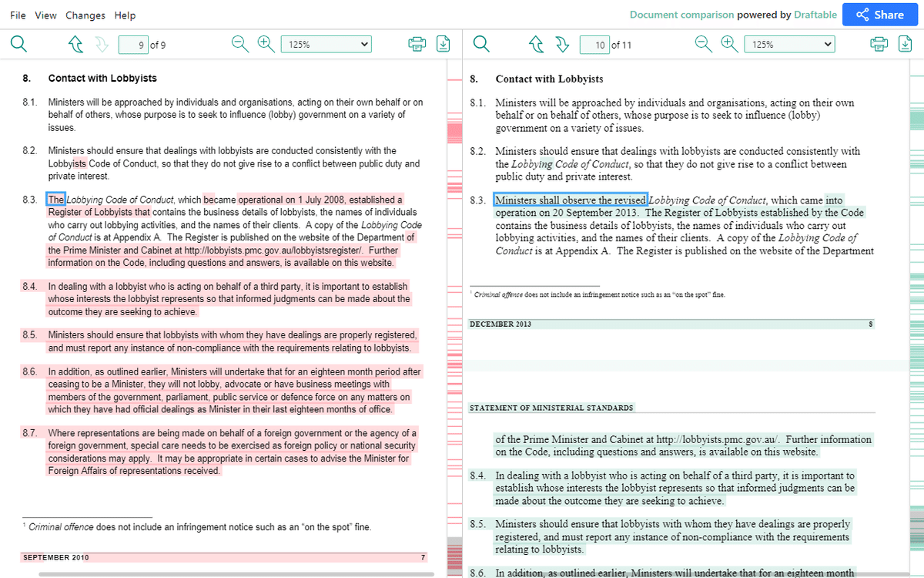Open the left pane zoom level dropdown
The width and height of the screenshot is (924, 578).
(x=326, y=44)
